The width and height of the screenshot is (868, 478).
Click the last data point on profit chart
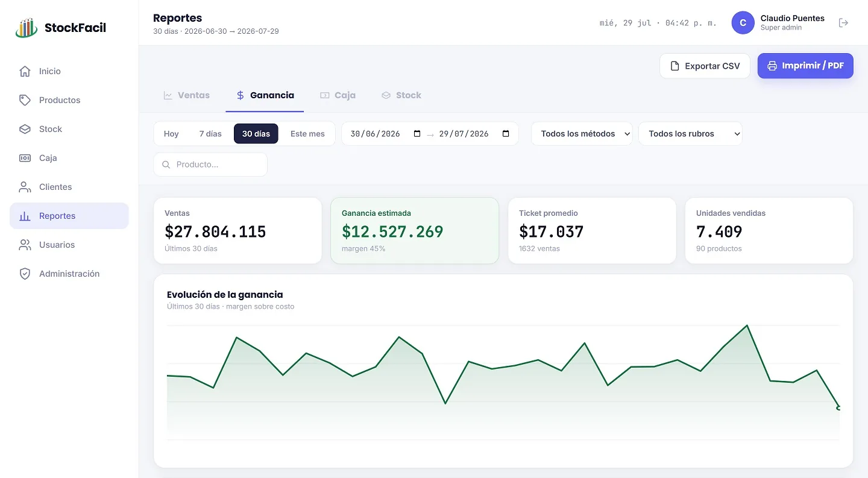(838, 408)
